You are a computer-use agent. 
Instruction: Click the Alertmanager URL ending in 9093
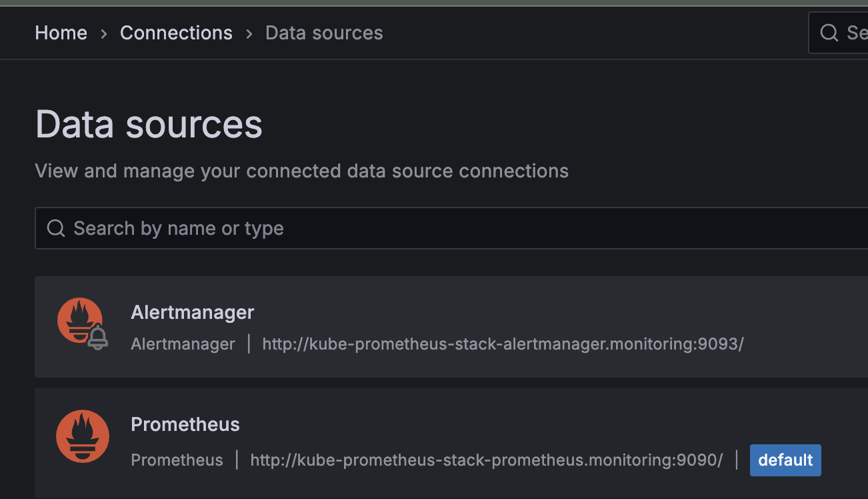click(503, 344)
